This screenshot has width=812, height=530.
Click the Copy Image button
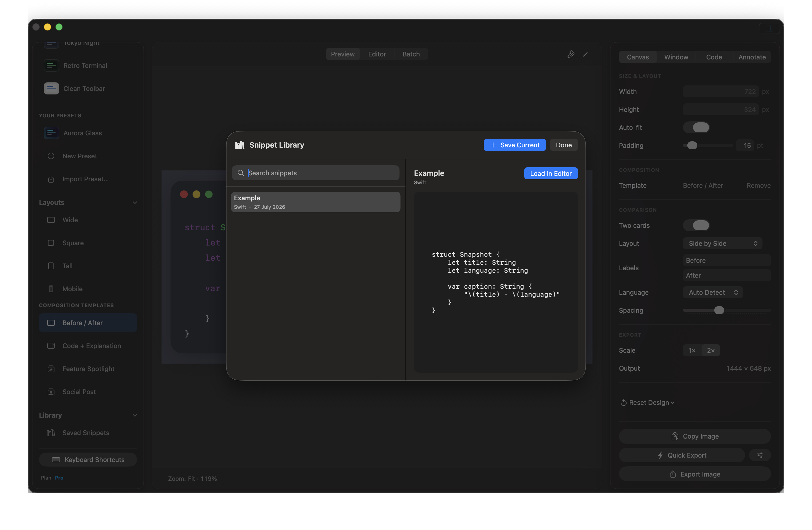click(x=695, y=436)
